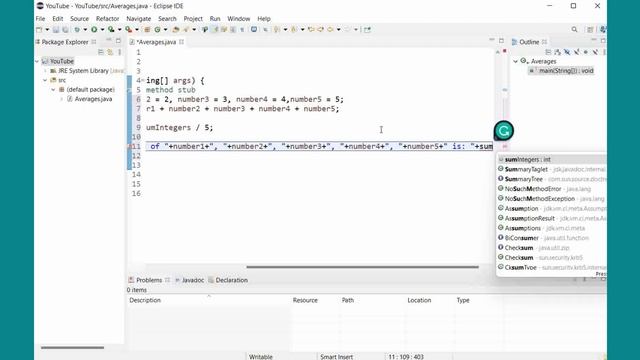The height and width of the screenshot is (360, 640).
Task: Sort by the Location column header
Action: (419, 300)
